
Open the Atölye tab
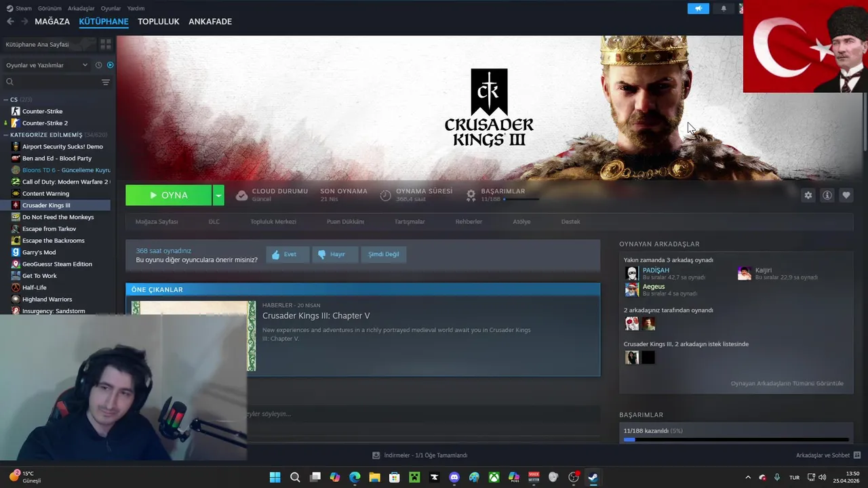coord(521,222)
